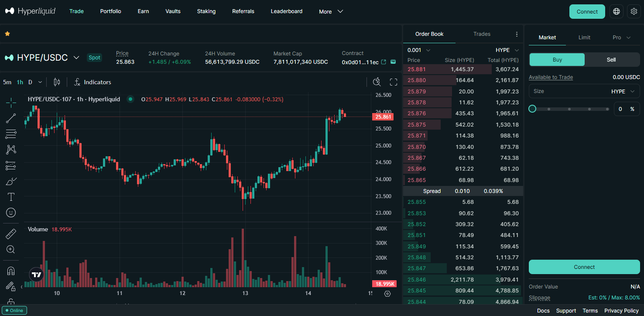Expand the More navigation menu

tap(331, 12)
